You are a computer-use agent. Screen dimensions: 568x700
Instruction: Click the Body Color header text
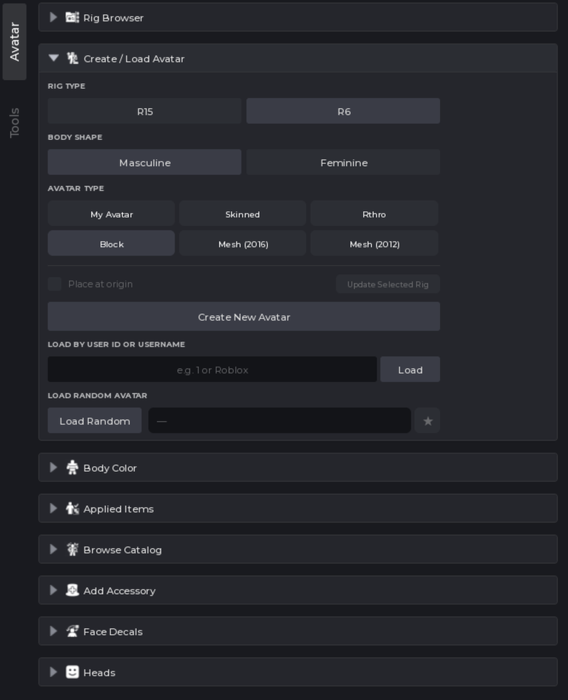pyautogui.click(x=110, y=468)
